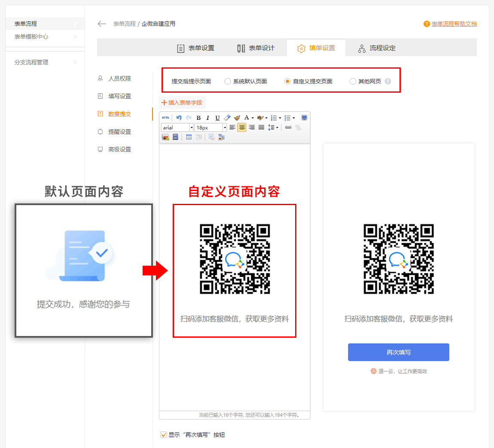Click the 表单流程 breadcrumb link
The image size is (494, 448).
[125, 24]
